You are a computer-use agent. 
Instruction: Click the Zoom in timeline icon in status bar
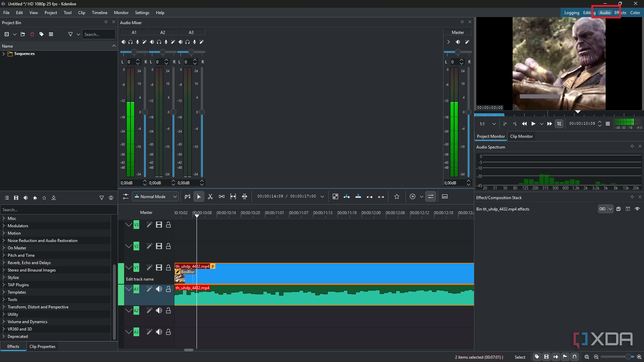639,357
